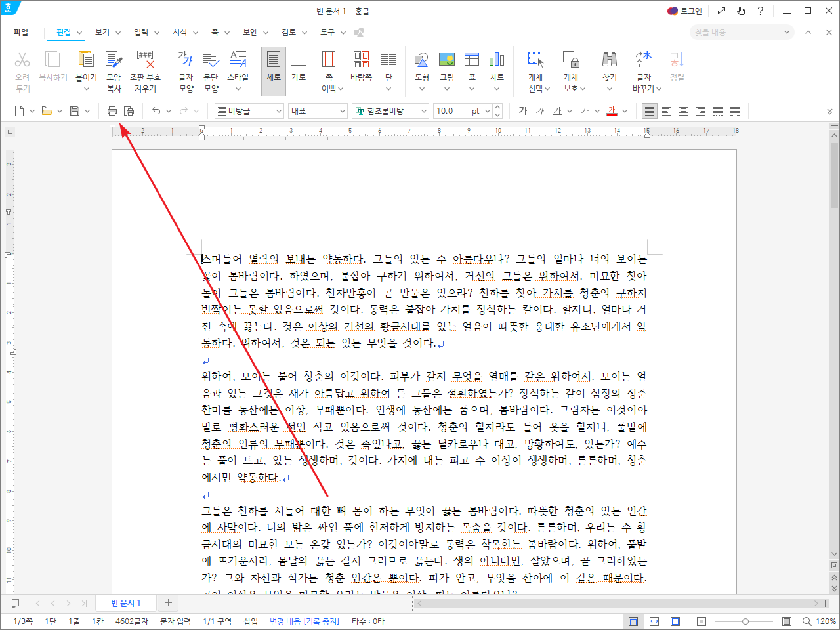
Task: Click the 오려두기 (cut) scissors icon
Action: click(x=22, y=60)
